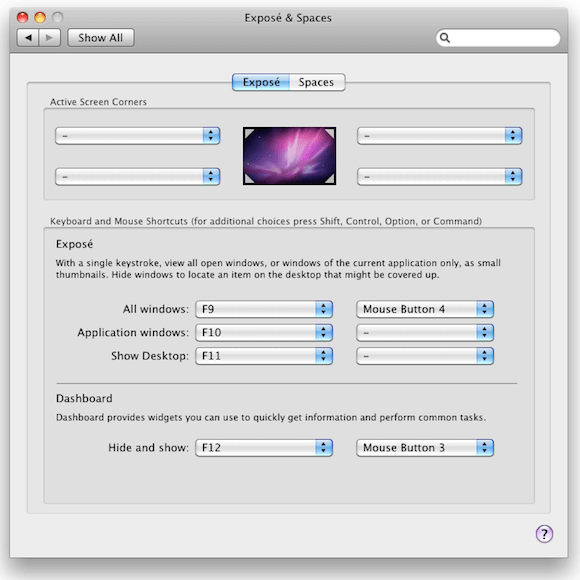This screenshot has height=580, width=580.
Task: Open the top-left screen corner dropdown
Action: (x=138, y=136)
